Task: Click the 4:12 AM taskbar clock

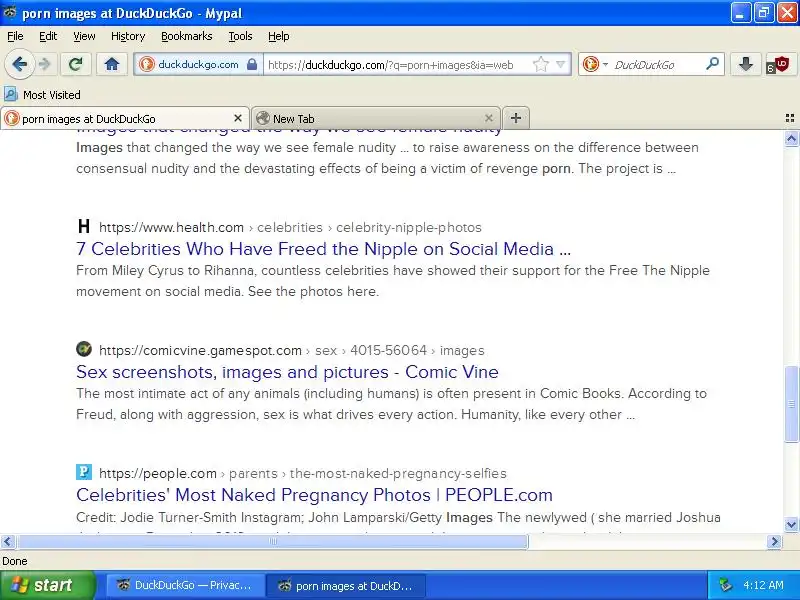Action: (x=763, y=585)
